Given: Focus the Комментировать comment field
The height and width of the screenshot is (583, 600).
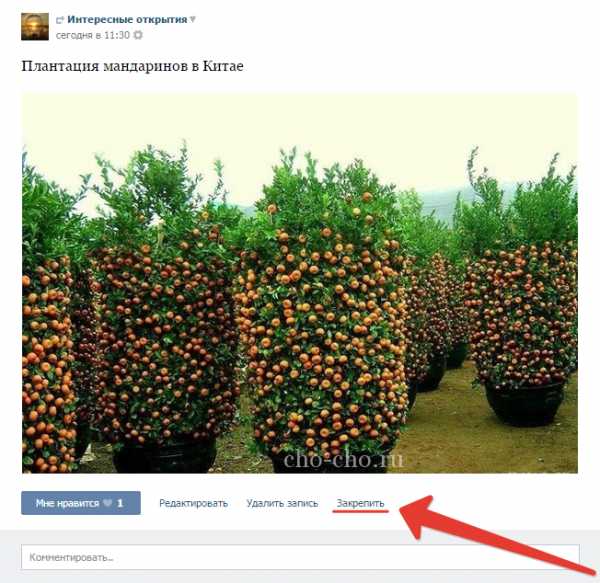Looking at the screenshot, I should (300, 557).
